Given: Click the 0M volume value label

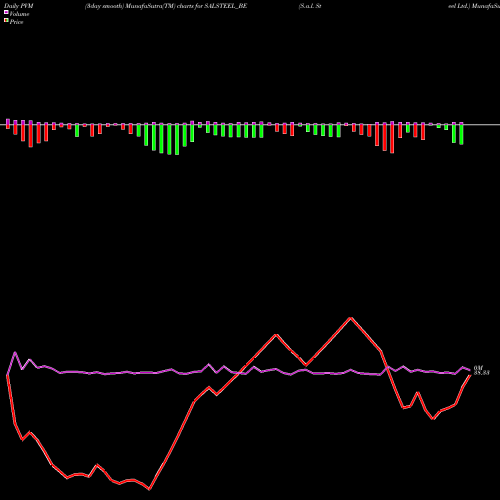Looking at the screenshot, I should [x=478, y=368].
